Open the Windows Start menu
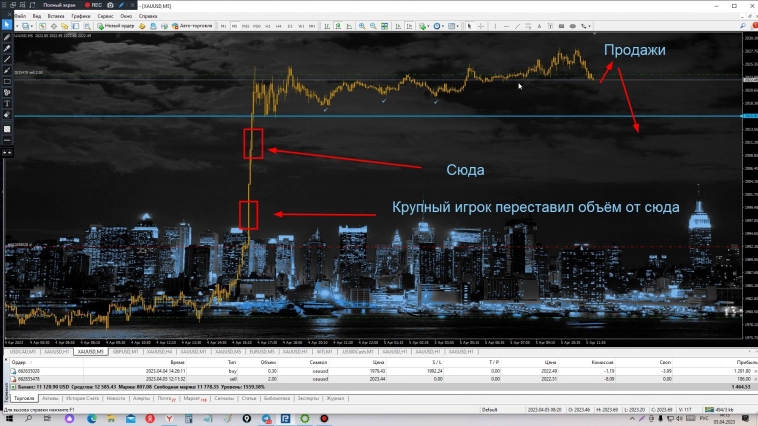The image size is (758, 426). tap(9, 419)
